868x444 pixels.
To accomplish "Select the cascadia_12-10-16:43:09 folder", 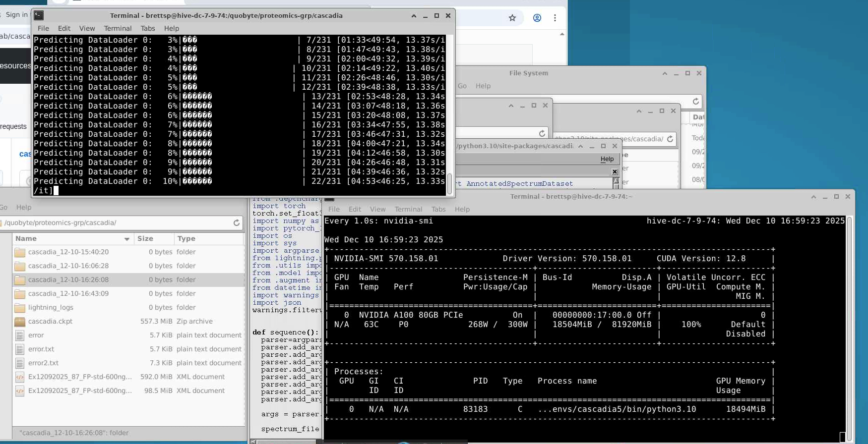I will (68, 294).
